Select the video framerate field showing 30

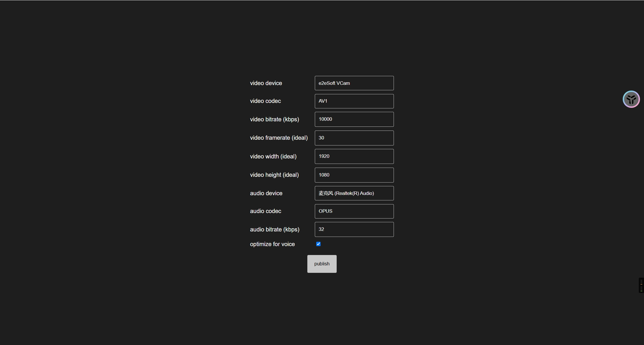click(354, 138)
